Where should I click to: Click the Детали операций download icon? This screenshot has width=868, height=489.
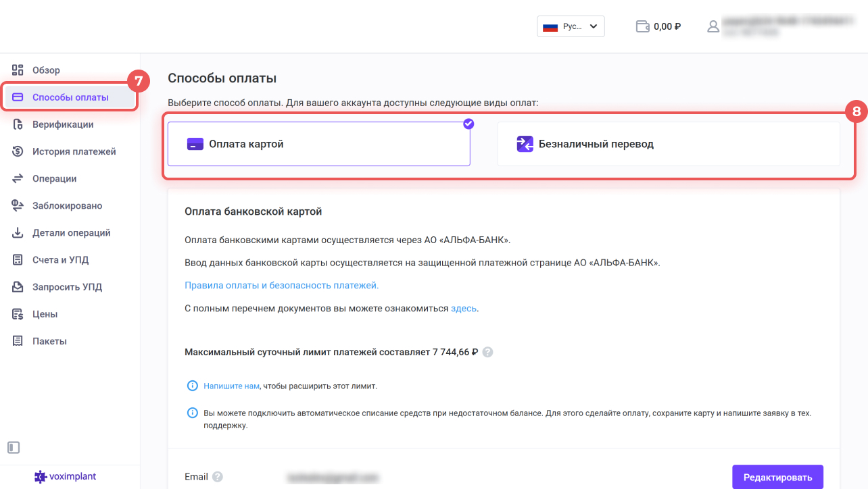point(18,233)
